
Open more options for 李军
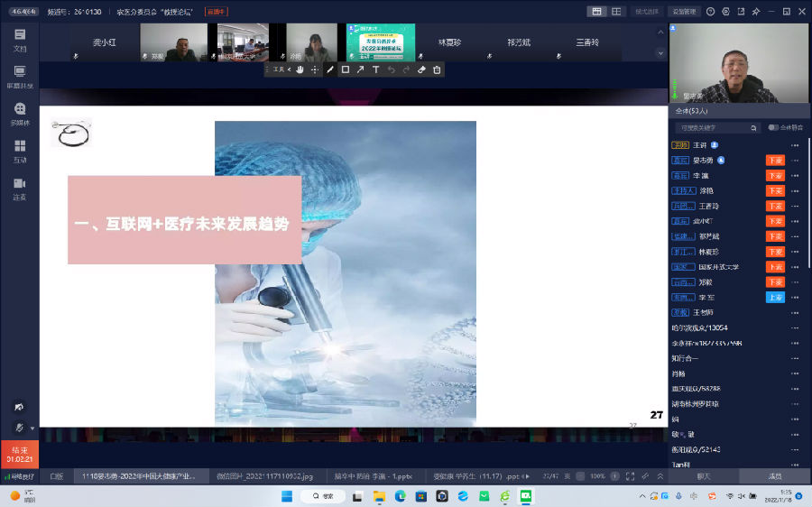click(x=795, y=298)
